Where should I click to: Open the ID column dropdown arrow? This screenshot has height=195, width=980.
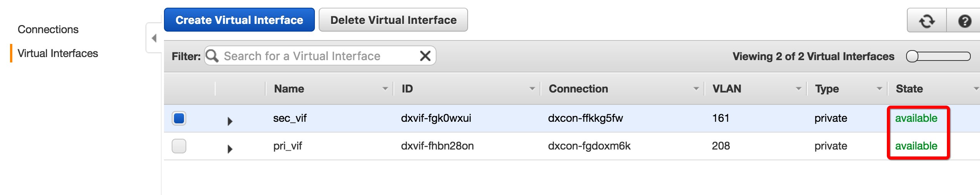pos(532,89)
